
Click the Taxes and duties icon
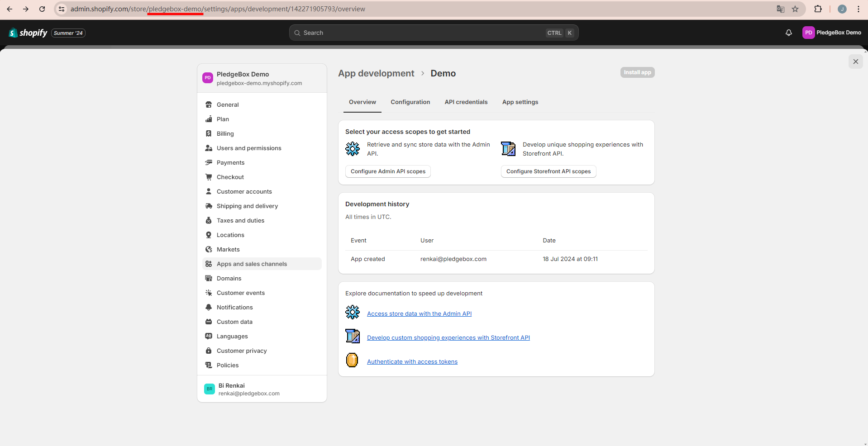tap(209, 220)
